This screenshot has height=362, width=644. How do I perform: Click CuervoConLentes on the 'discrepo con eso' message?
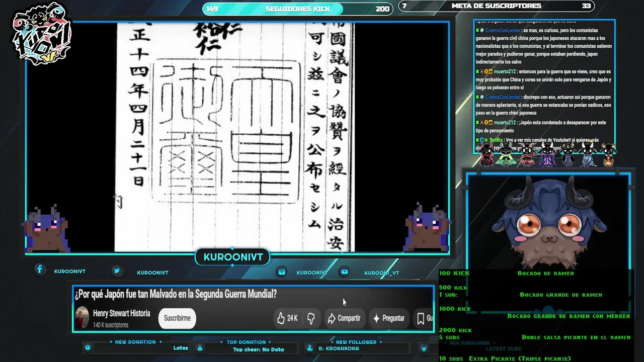[503, 97]
